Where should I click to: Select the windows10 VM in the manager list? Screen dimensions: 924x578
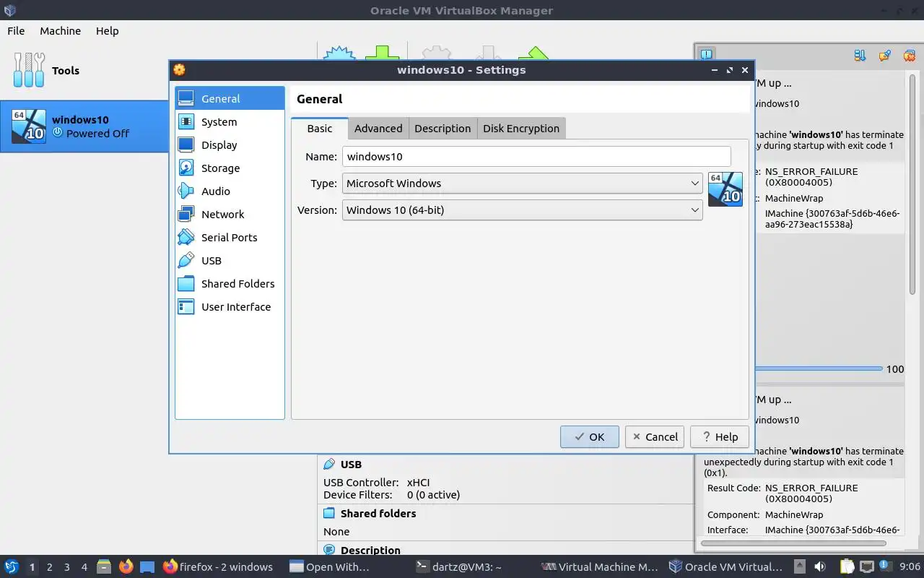coord(84,126)
